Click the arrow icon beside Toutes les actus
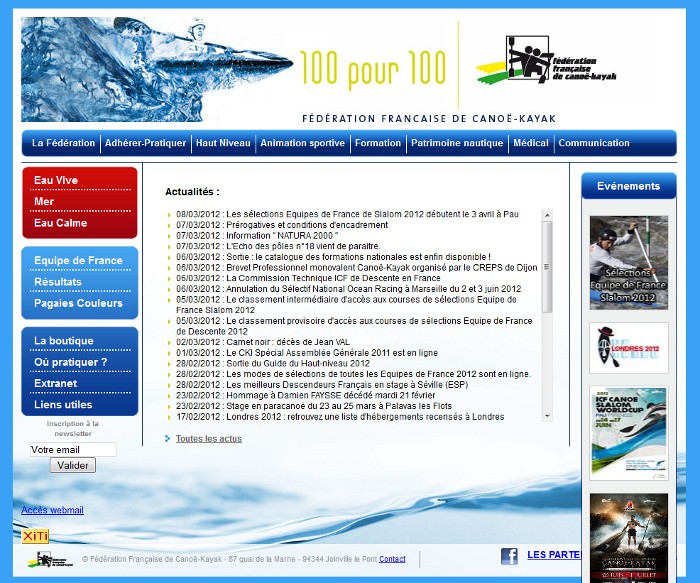 click(167, 438)
